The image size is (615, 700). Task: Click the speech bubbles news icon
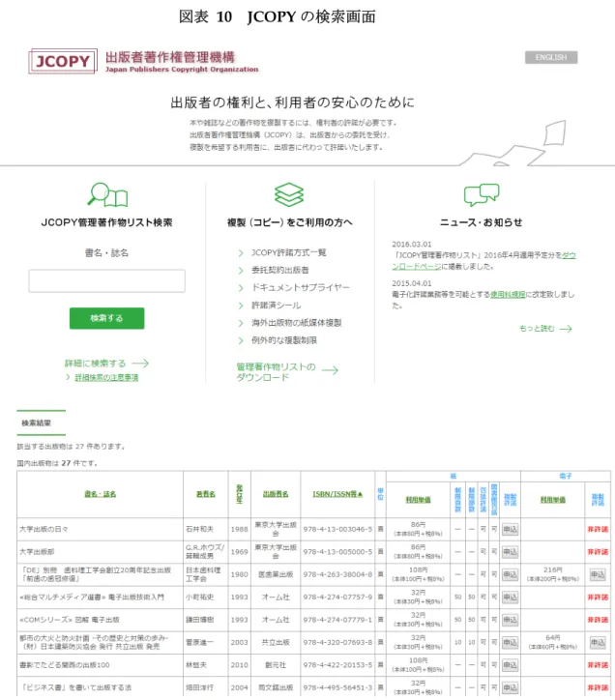pyautogui.click(x=482, y=194)
